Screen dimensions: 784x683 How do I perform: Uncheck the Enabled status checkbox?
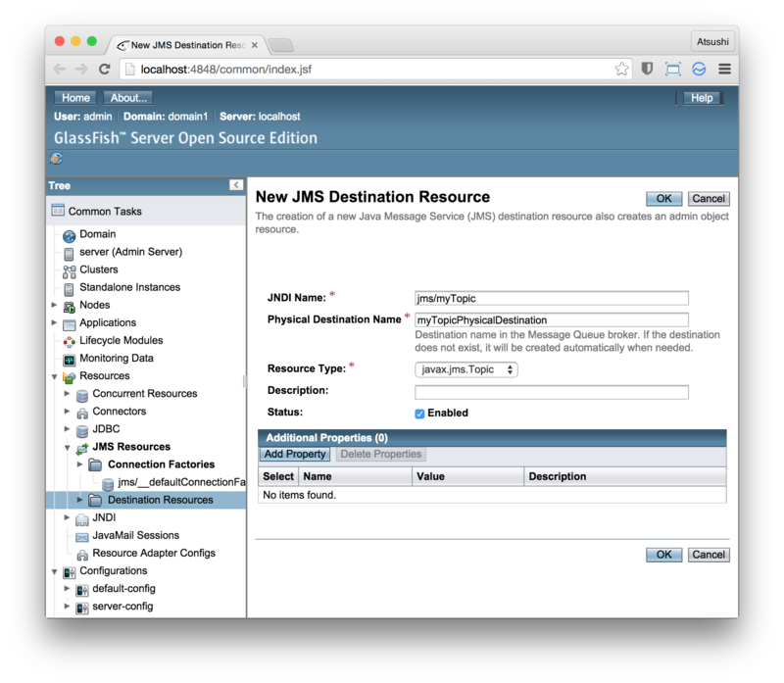(419, 414)
